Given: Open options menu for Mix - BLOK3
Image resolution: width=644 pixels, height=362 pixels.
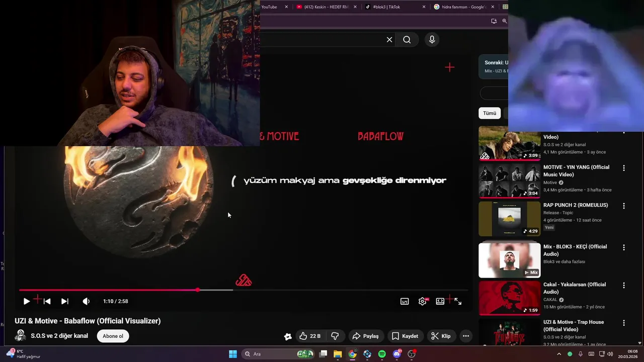Looking at the screenshot, I should [x=624, y=248].
